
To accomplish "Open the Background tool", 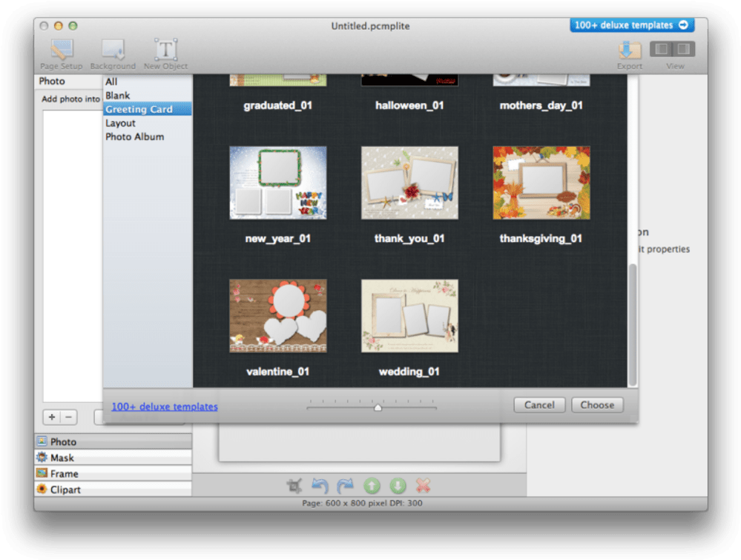I will (x=113, y=54).
